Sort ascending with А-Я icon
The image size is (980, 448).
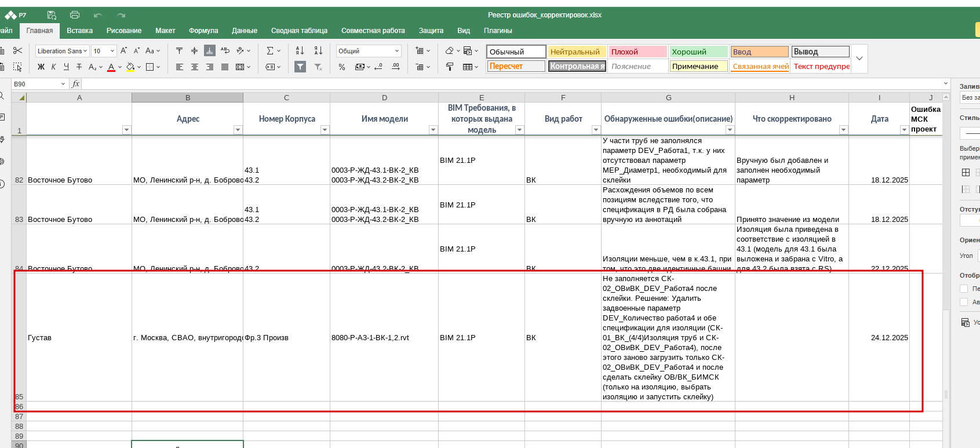[x=300, y=51]
